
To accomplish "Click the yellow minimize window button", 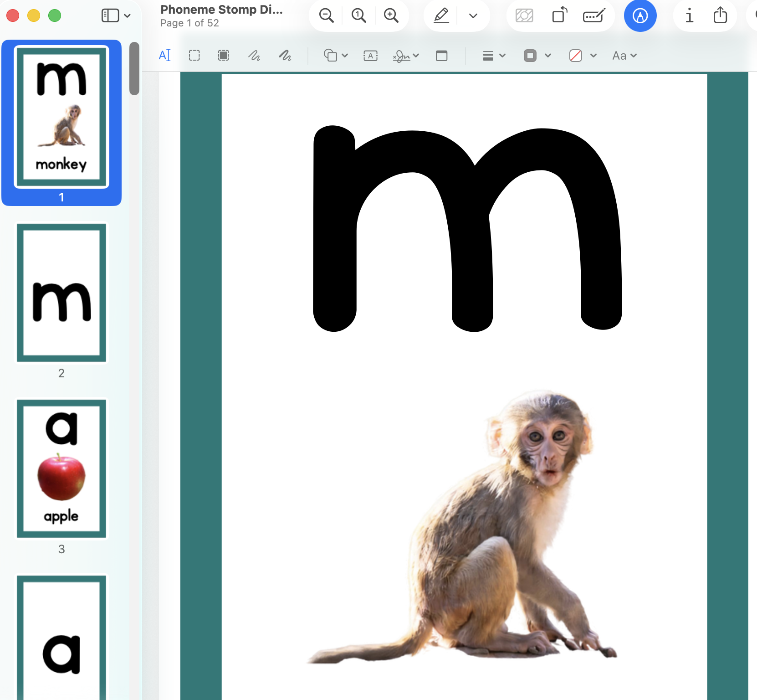I will coord(34,15).
